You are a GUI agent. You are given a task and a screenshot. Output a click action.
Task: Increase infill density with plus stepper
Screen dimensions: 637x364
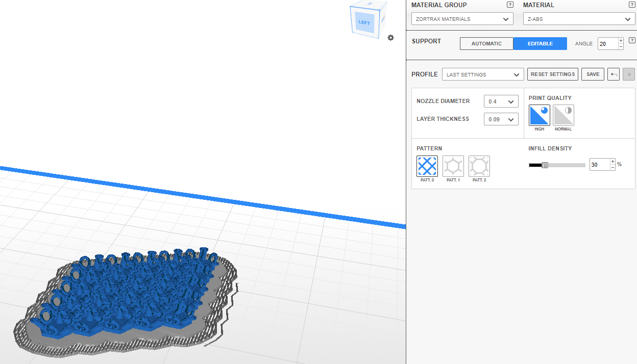coord(612,162)
